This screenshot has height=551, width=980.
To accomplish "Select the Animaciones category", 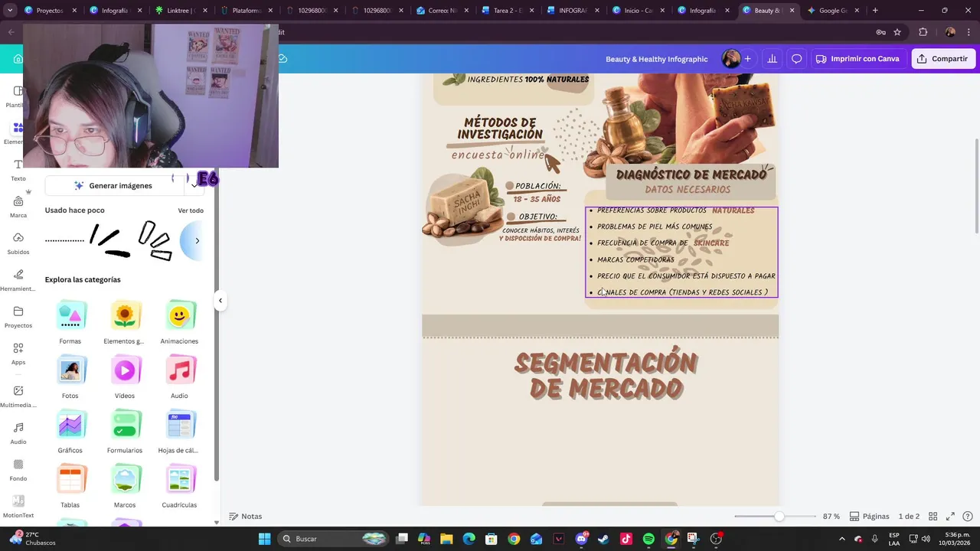I will (x=179, y=322).
